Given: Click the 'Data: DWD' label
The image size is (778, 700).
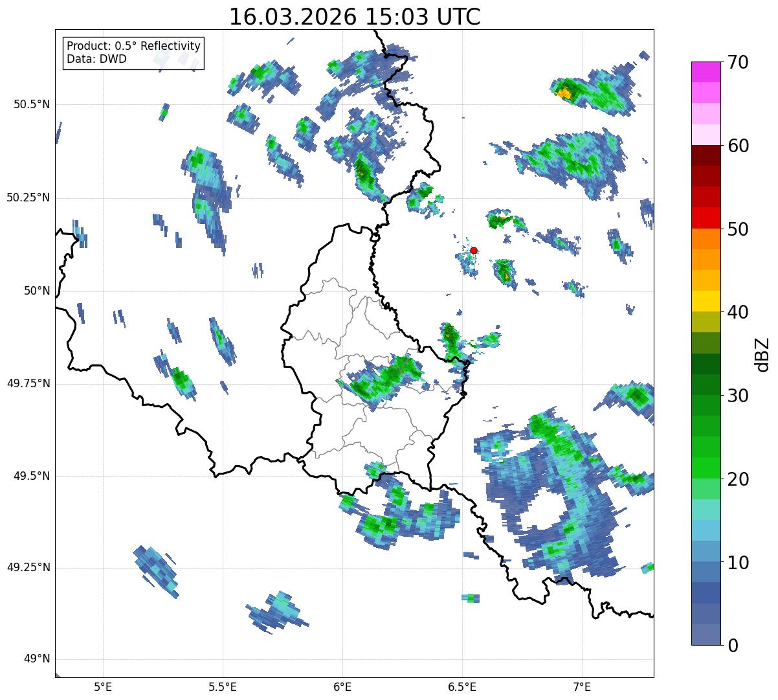Looking at the screenshot, I should 96,59.
